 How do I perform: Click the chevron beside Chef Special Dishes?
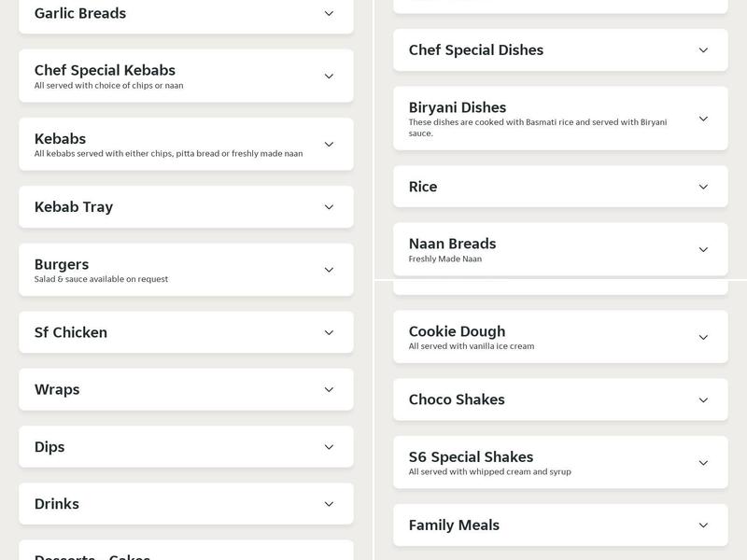click(x=702, y=50)
